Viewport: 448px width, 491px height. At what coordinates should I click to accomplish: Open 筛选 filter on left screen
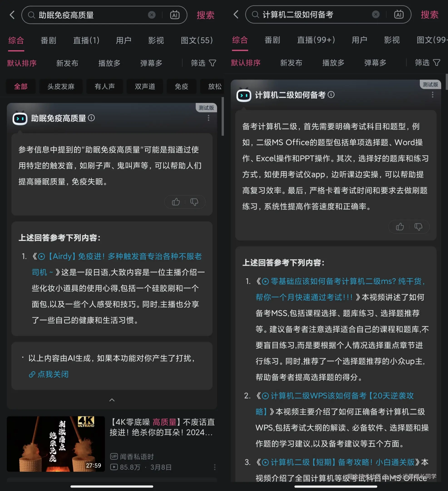pos(203,63)
